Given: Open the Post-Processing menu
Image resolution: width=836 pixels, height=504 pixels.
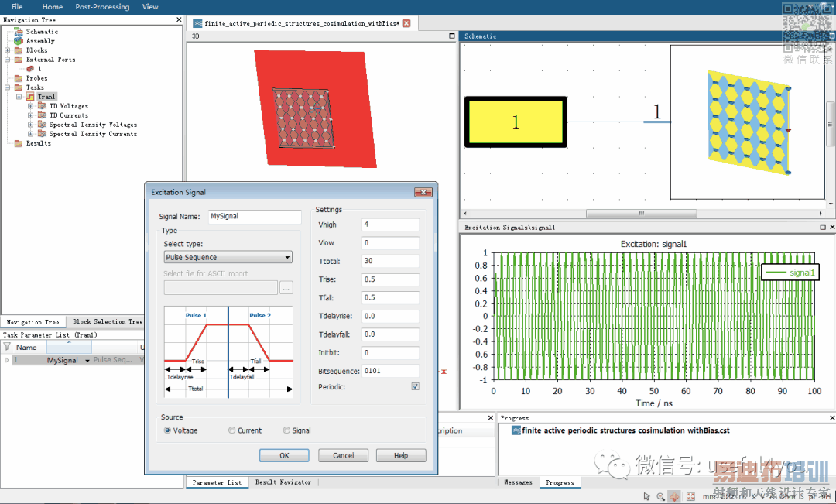Looking at the screenshot, I should (102, 7).
